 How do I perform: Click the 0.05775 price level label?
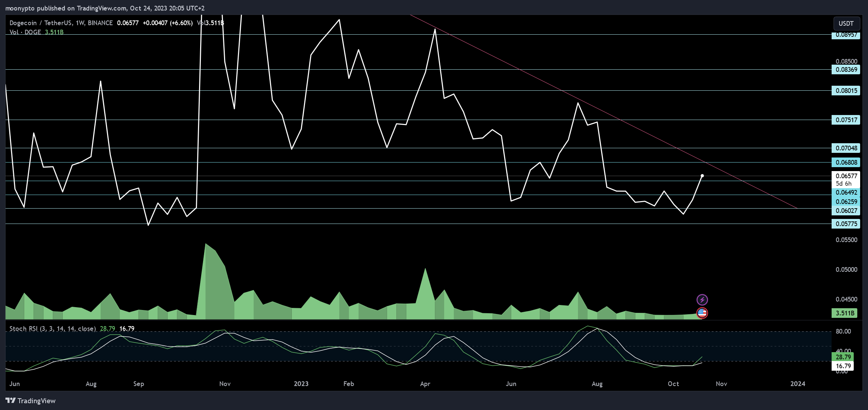pyautogui.click(x=846, y=224)
